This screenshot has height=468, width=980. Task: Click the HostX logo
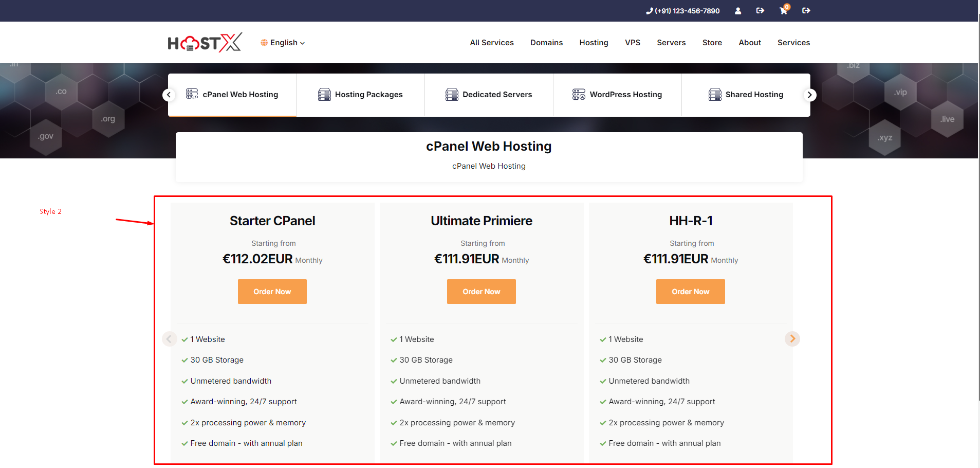(x=205, y=43)
